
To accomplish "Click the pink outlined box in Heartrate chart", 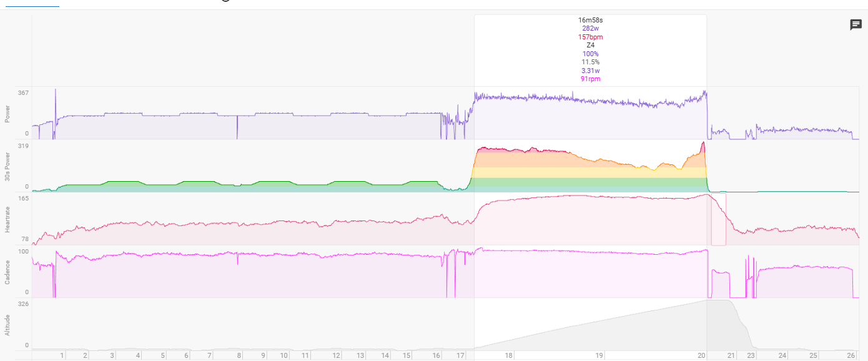I will pos(719,220).
